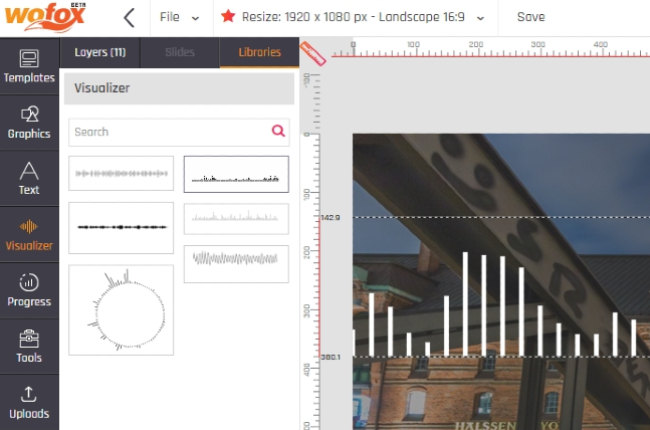Select the thick black waveform visualizer thumbnail
Screen dimensions: 650x430
121,226
